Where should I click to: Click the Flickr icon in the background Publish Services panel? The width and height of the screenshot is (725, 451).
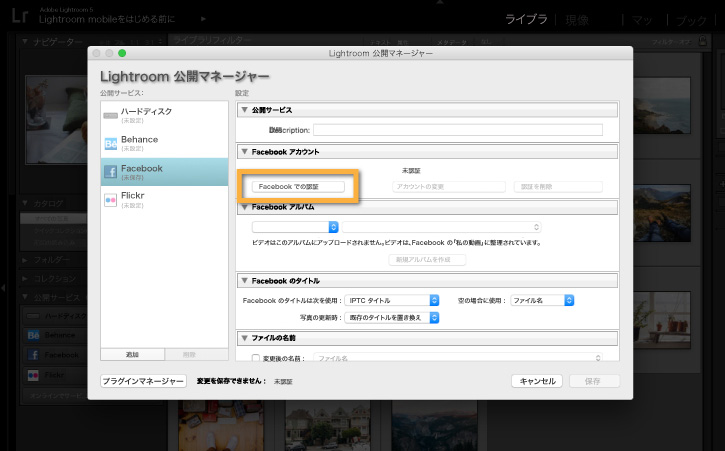click(33, 375)
